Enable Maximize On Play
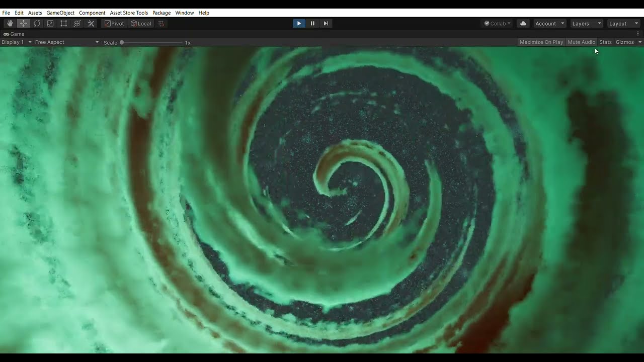The height and width of the screenshot is (362, 644). click(x=541, y=42)
